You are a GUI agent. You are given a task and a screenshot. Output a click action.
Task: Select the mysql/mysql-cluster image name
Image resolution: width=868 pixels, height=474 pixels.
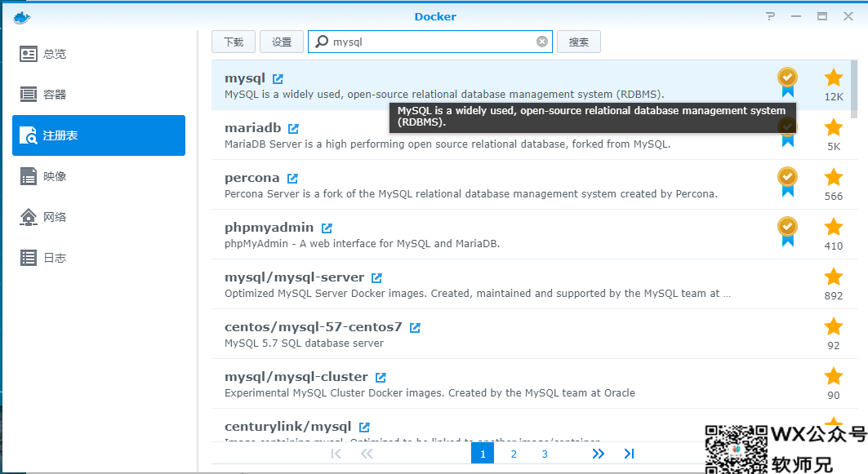click(x=296, y=377)
